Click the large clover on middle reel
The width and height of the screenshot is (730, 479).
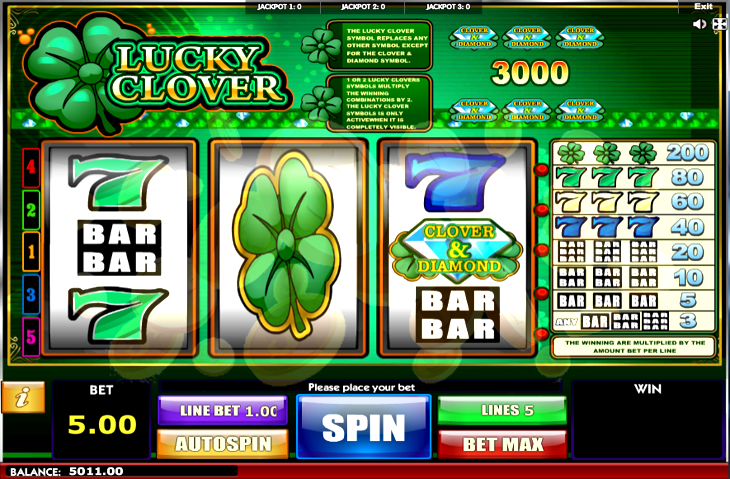(286, 245)
